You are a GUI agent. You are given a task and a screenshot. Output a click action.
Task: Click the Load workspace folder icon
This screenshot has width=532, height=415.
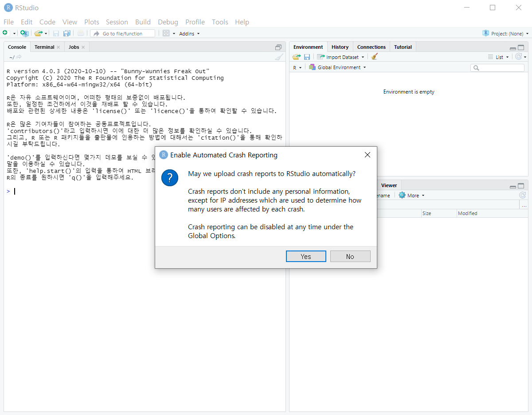pyautogui.click(x=297, y=57)
